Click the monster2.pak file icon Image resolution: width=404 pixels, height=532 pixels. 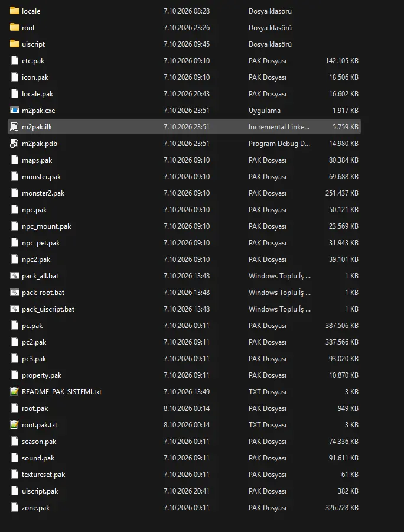[x=15, y=193]
